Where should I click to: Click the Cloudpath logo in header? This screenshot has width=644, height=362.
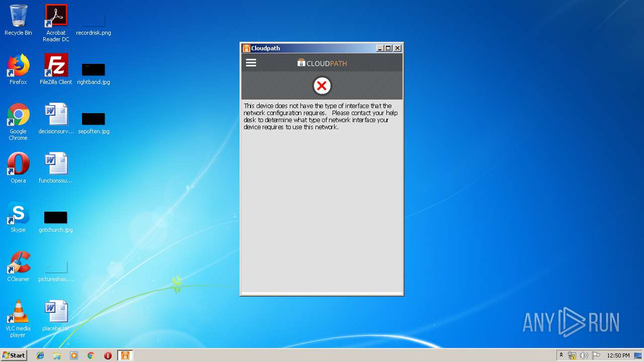tap(322, 63)
